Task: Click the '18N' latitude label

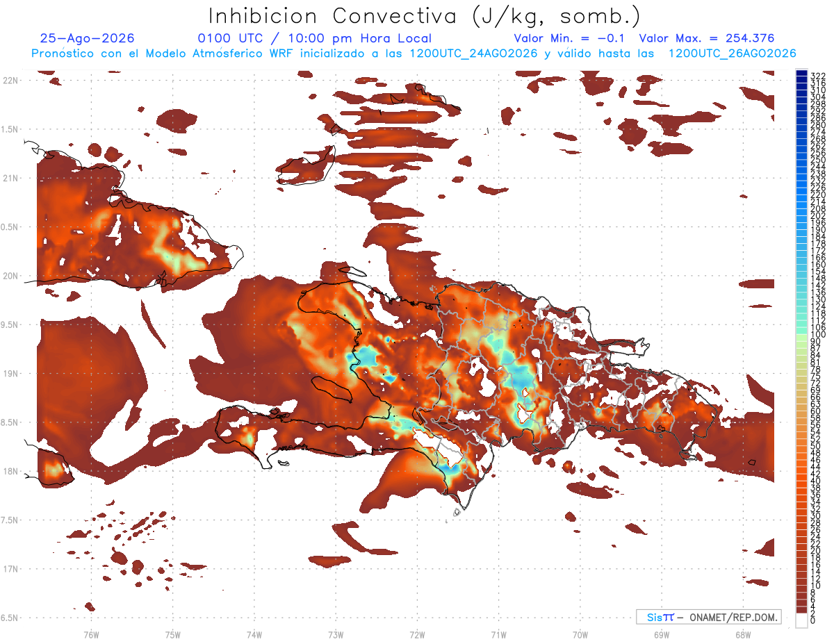Action: (x=10, y=472)
